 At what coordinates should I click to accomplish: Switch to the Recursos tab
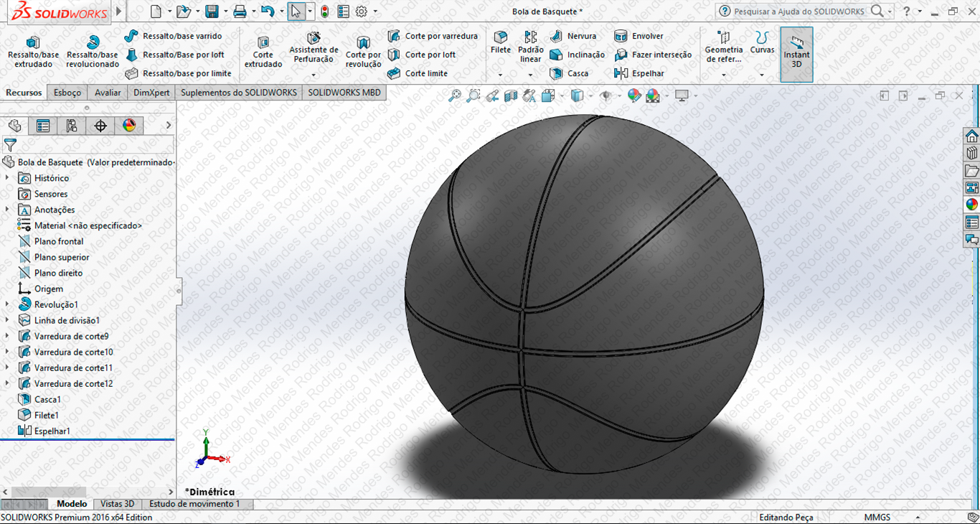point(24,93)
